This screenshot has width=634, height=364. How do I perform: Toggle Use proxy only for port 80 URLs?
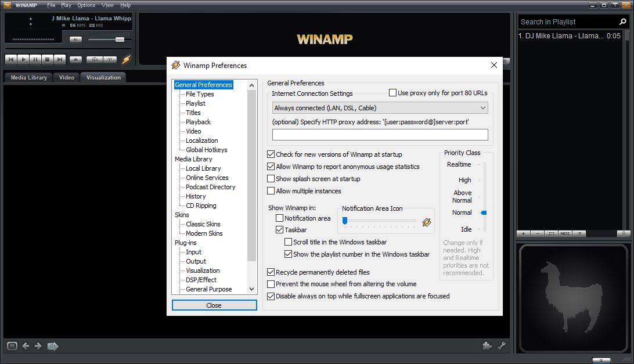[x=438, y=93]
